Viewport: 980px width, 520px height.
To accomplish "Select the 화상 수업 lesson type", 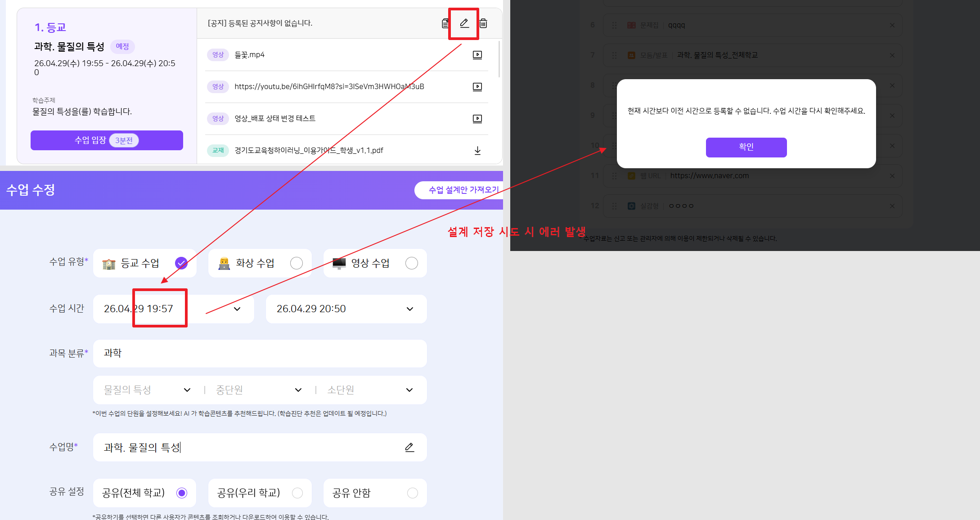I will tap(296, 263).
